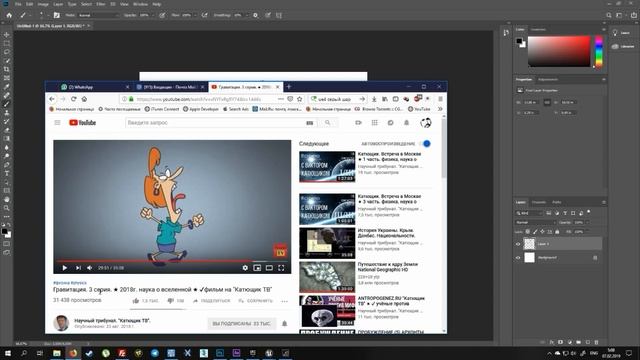Screen dimensions: 640x360
Task: Click the Firefox home button
Action: 84,99
